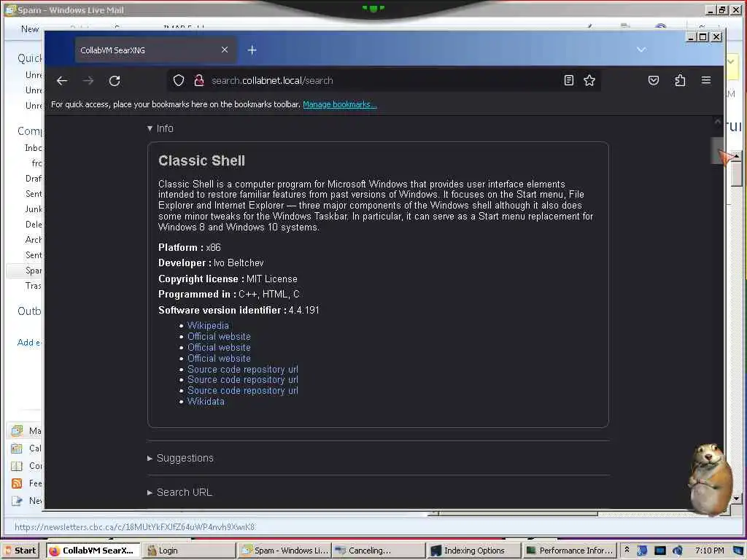Save page to Pocket

pos(654,80)
